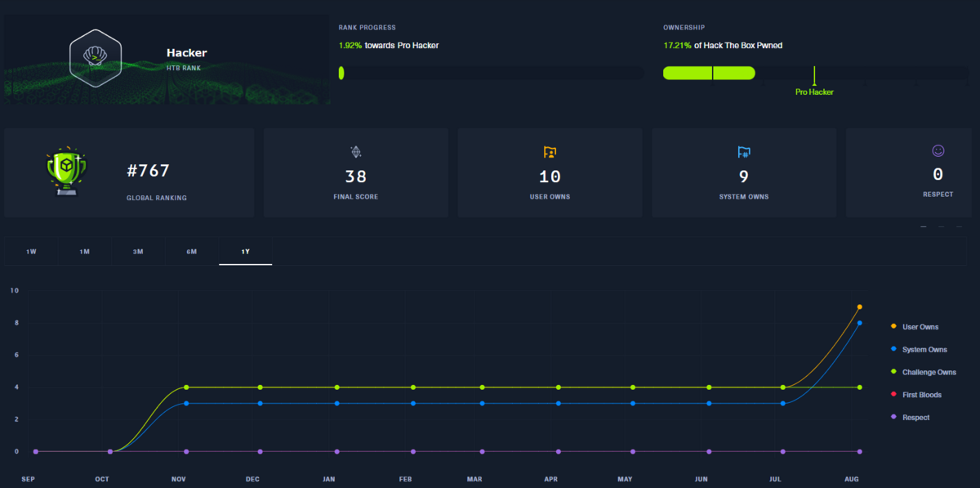
Task: Click the Respect SEP data point at zero
Action: pos(35,451)
